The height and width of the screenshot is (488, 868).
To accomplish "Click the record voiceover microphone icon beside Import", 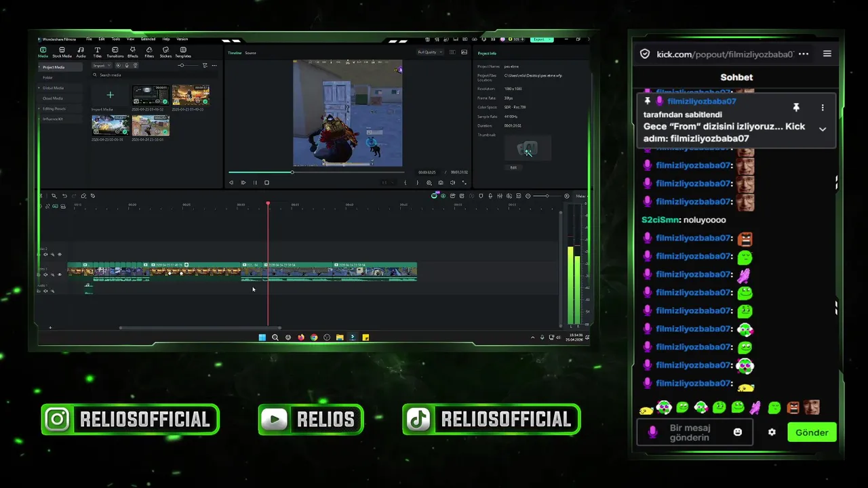I will 127,65.
